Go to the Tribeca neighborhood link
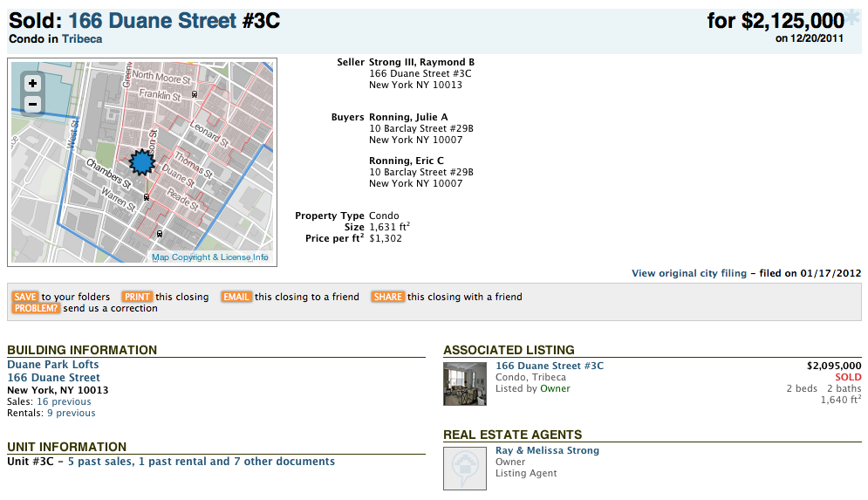868x500 pixels. [x=82, y=39]
